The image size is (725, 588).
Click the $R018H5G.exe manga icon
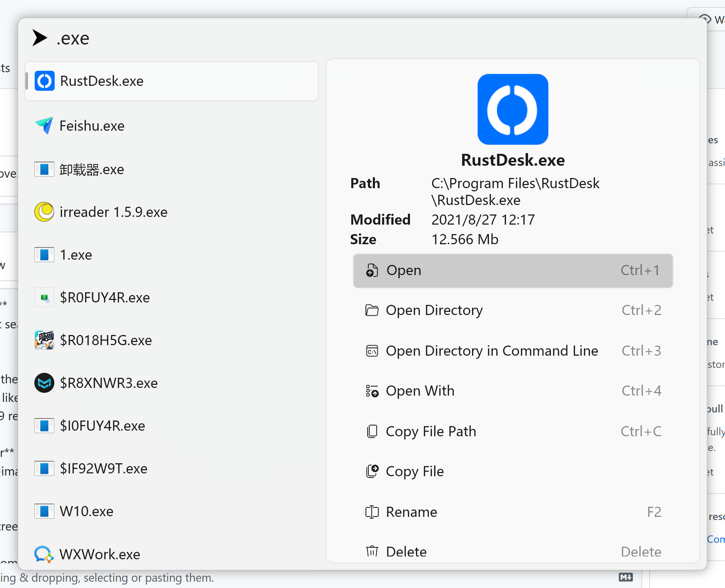click(x=44, y=340)
